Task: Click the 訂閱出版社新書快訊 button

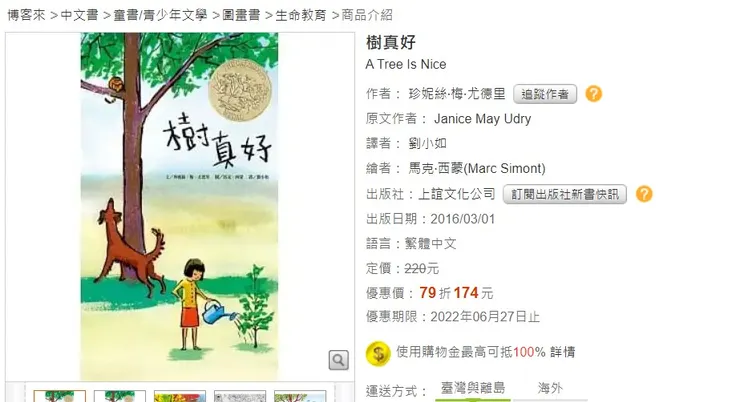Action: pyautogui.click(x=564, y=194)
